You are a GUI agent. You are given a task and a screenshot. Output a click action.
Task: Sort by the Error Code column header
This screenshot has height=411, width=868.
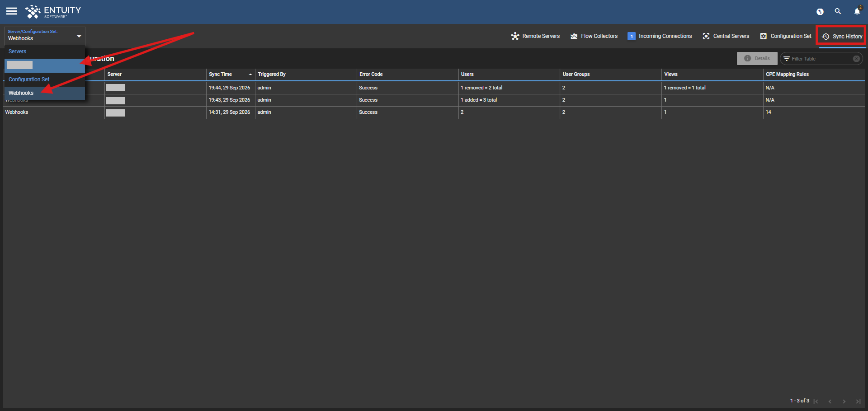(x=407, y=74)
